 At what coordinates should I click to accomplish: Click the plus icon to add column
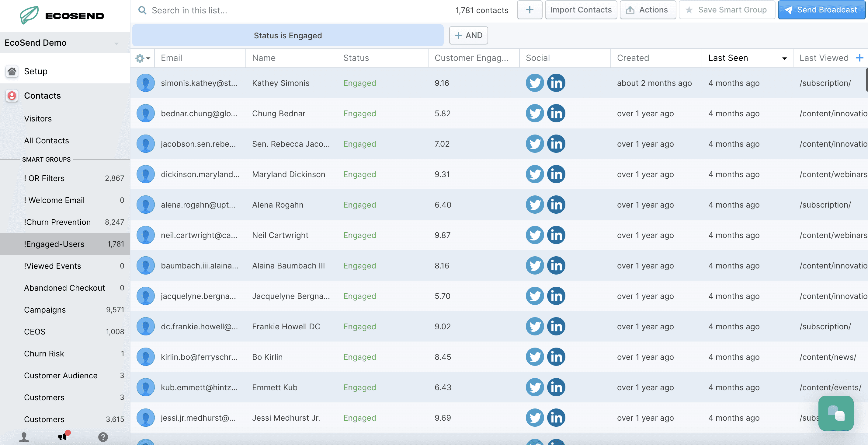[x=859, y=58]
